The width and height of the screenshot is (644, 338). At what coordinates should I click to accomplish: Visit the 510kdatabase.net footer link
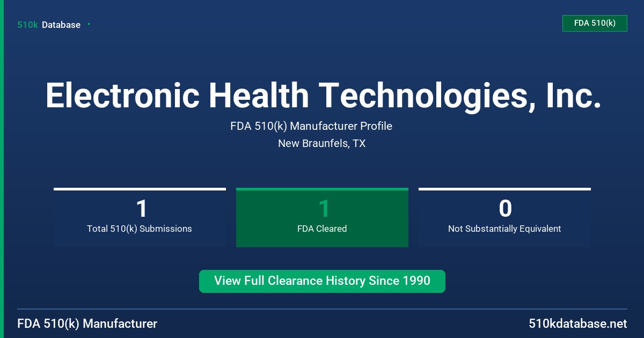coord(577,324)
